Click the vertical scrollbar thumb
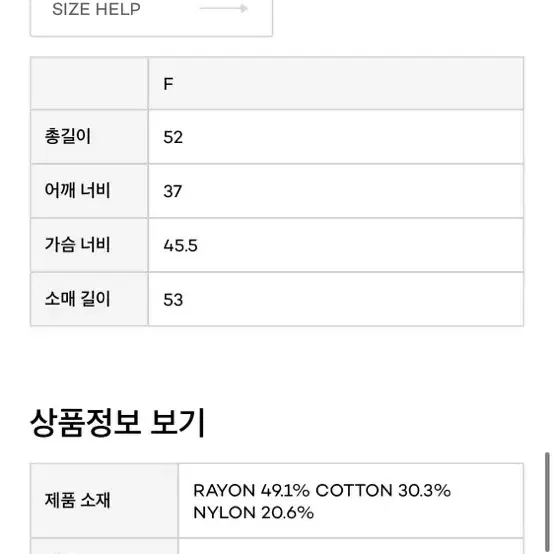Screen dimensions: 554x554 tap(547, 501)
